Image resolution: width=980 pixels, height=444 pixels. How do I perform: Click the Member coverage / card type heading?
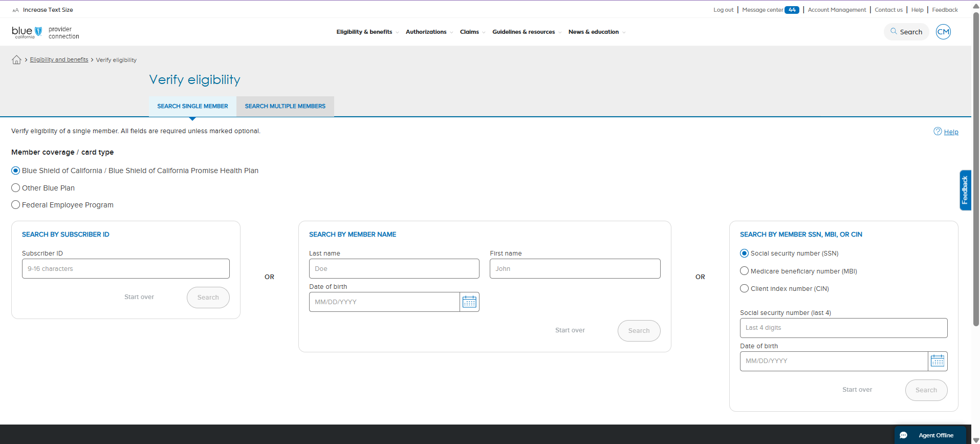62,152
